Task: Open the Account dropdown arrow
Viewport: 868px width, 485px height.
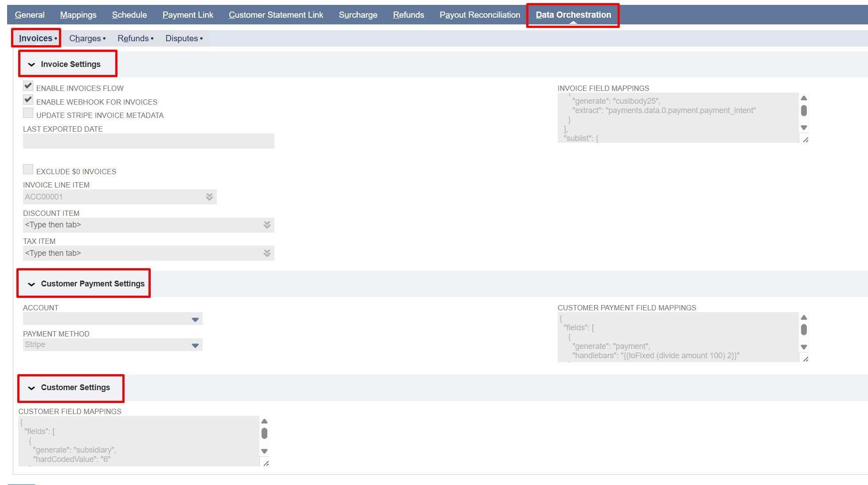Action: (x=195, y=319)
